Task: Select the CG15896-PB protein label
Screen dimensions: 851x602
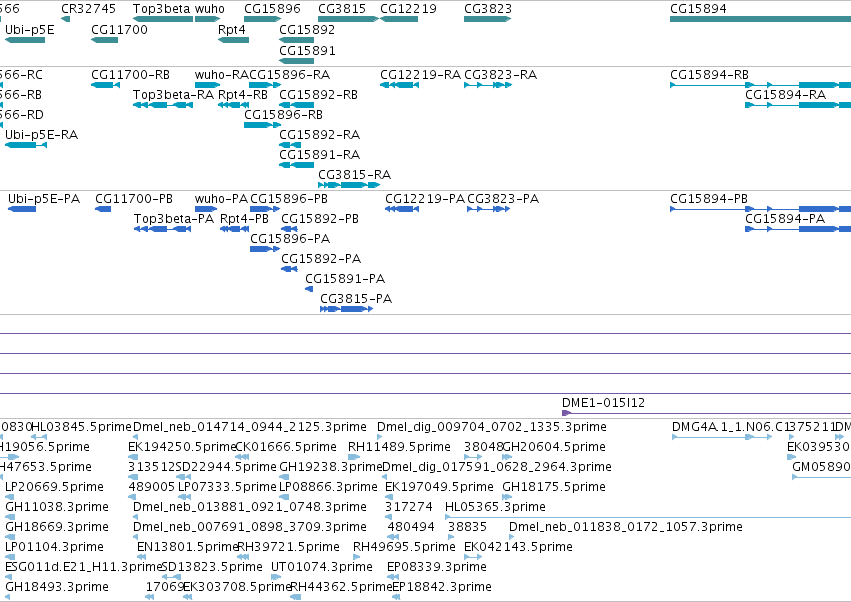Action: 289,199
